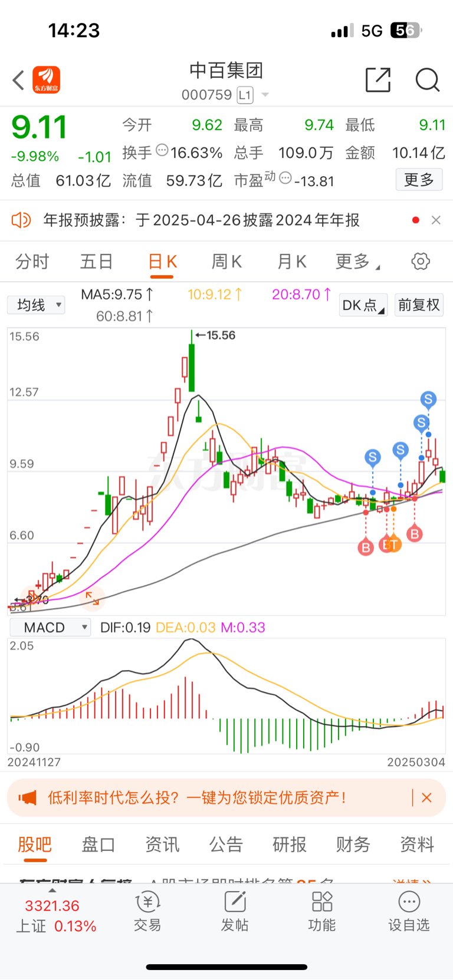Image resolution: width=453 pixels, height=980 pixels.
Task: Tap the L1 level badge
Action: (x=245, y=95)
